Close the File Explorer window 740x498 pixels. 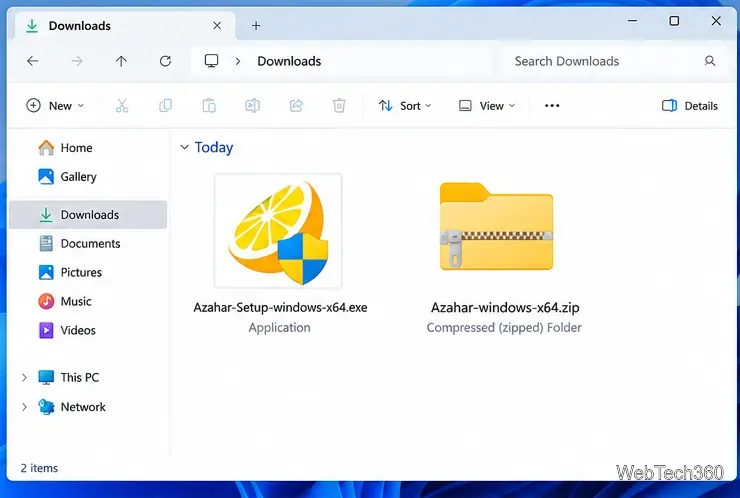pos(716,21)
